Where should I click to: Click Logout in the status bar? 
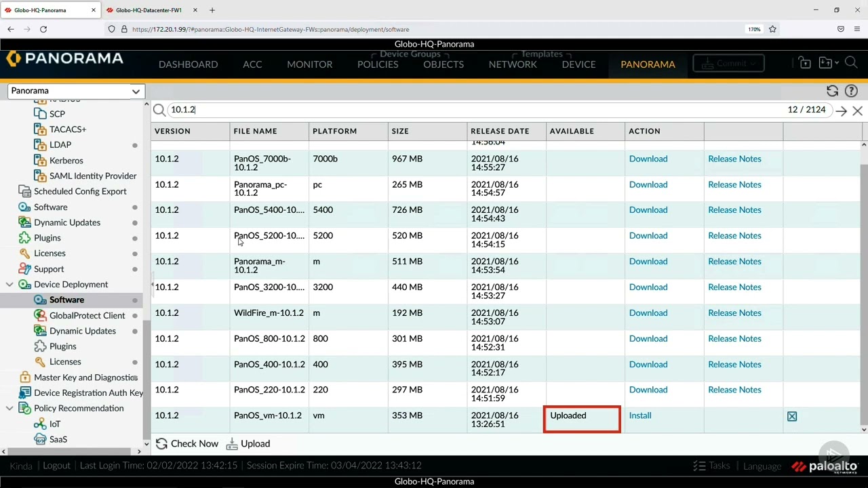(x=56, y=466)
